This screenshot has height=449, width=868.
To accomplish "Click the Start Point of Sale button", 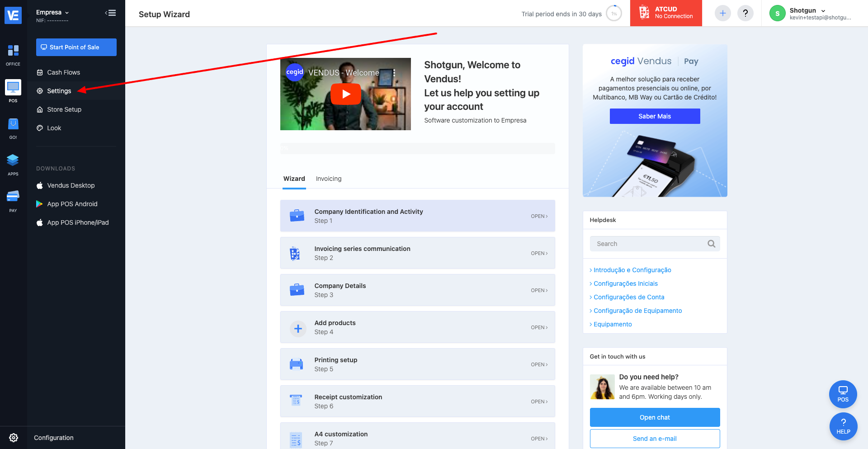I will coord(76,47).
